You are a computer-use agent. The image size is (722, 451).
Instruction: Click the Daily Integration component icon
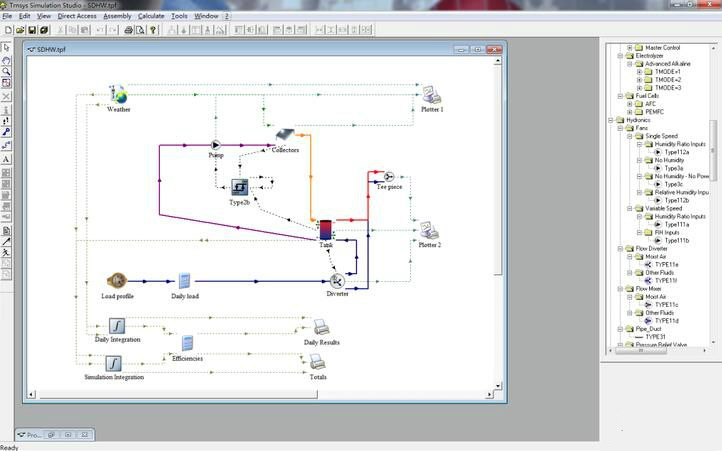[117, 326]
